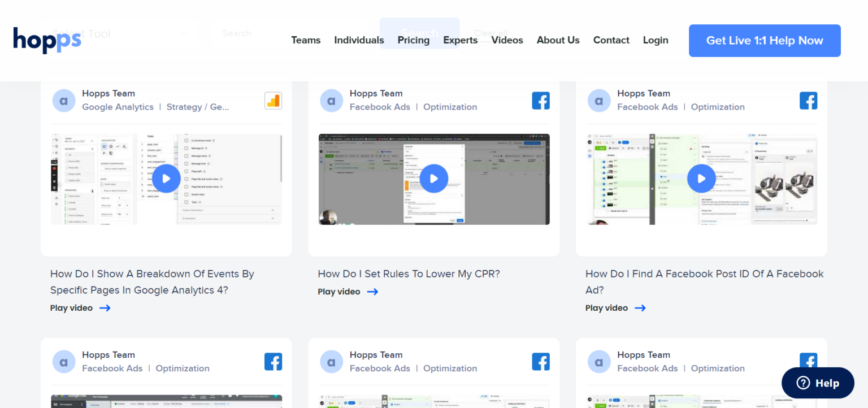Click the GA4 video thumbnail
868x408 pixels.
click(166, 179)
